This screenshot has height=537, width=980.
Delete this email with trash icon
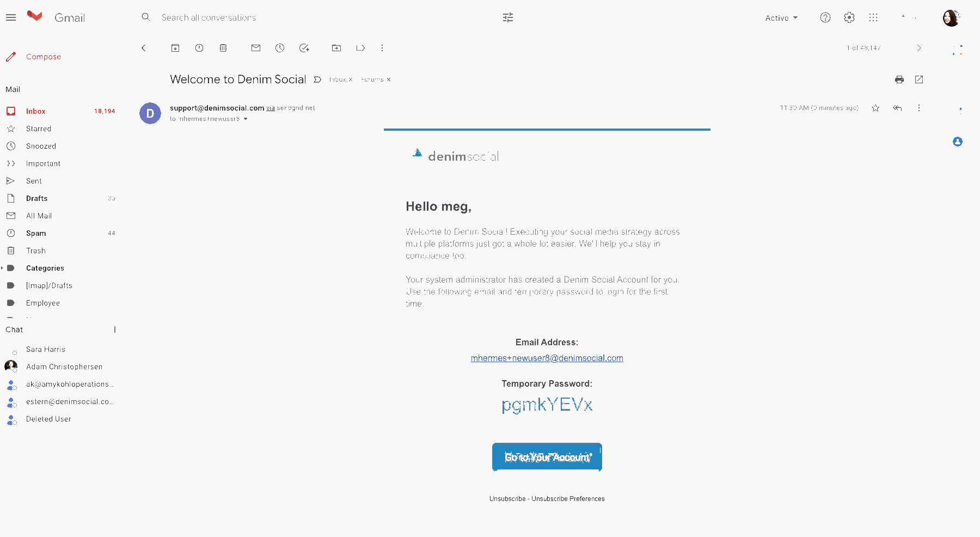tap(223, 48)
